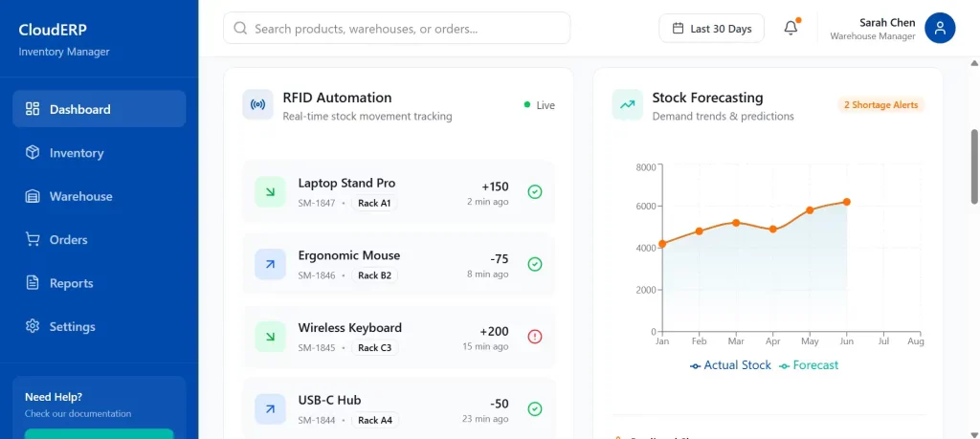This screenshot has height=439, width=980.
Task: Click the RFID Automation signal icon
Action: (257, 105)
